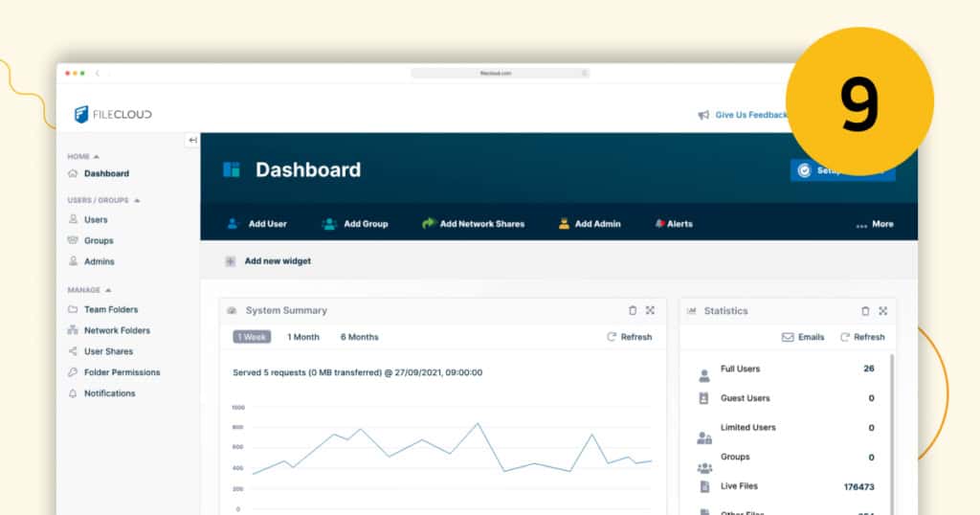
Task: Maximize the System Summary widget
Action: pyautogui.click(x=650, y=310)
